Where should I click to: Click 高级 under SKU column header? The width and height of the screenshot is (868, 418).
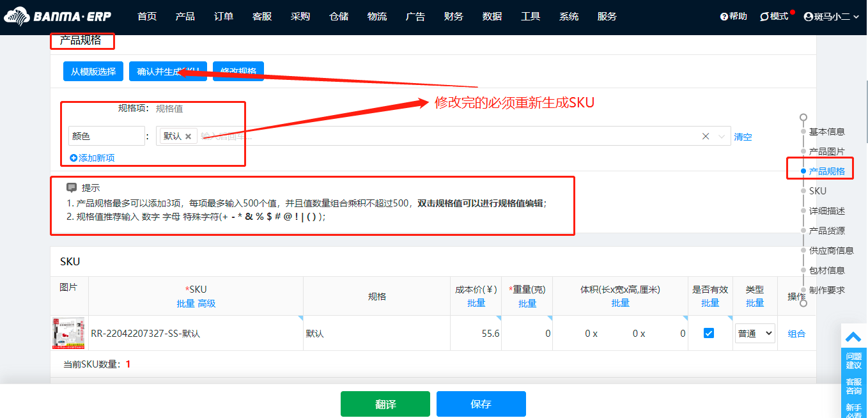click(x=206, y=304)
